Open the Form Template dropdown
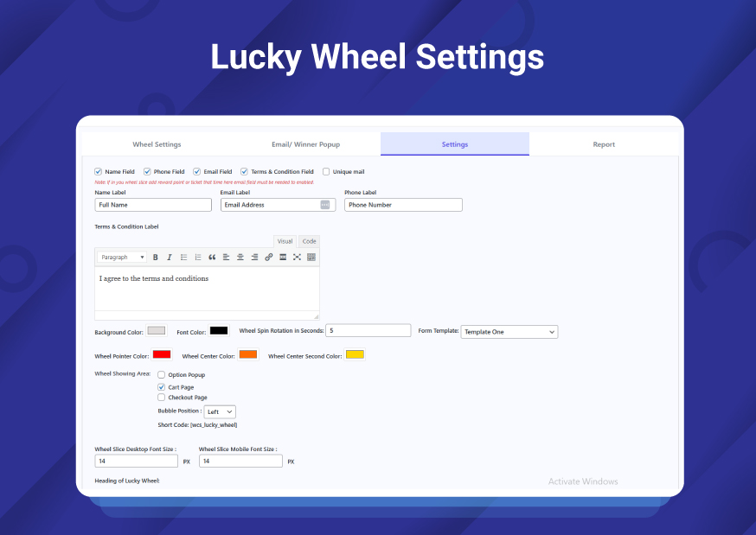 [509, 332]
